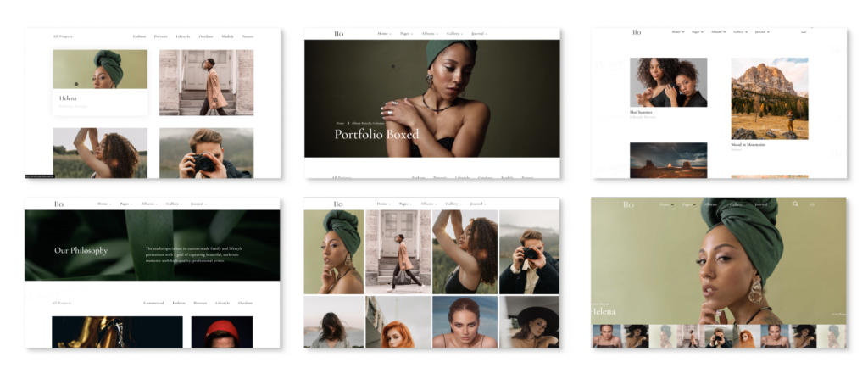Open Pages menu in Helena fullscreen mockup
The image size is (868, 368).
click(x=689, y=204)
